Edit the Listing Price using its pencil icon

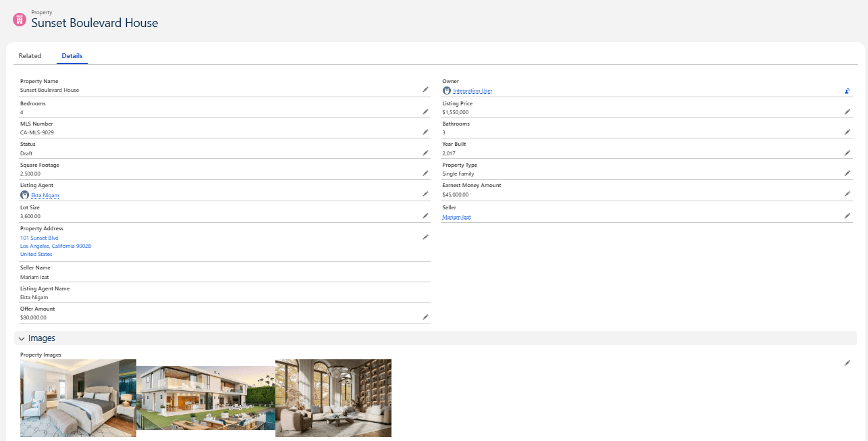847,111
